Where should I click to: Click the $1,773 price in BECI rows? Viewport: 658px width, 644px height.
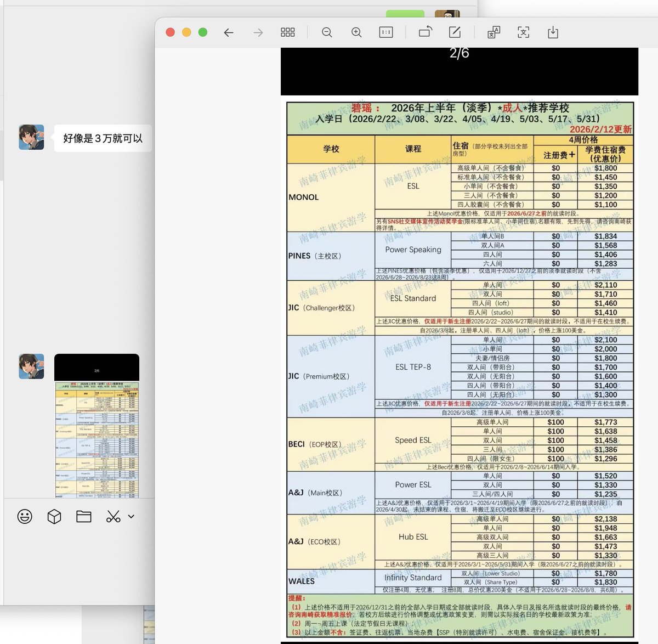tap(605, 422)
